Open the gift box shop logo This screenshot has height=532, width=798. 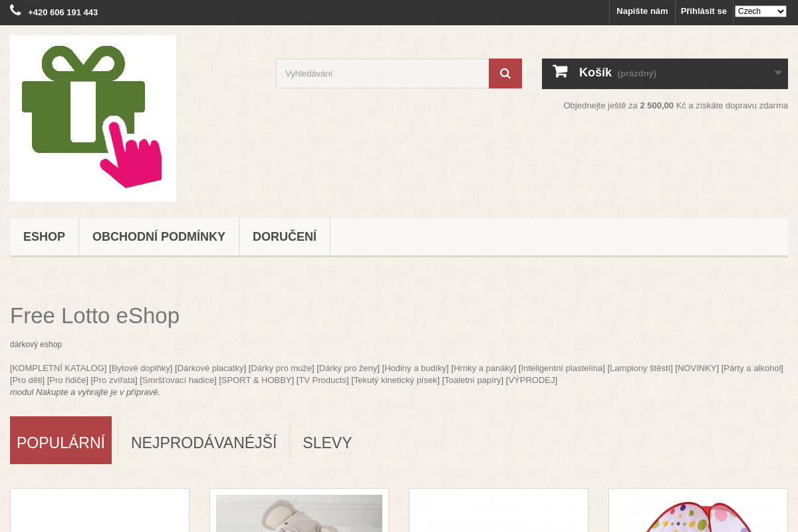93,118
